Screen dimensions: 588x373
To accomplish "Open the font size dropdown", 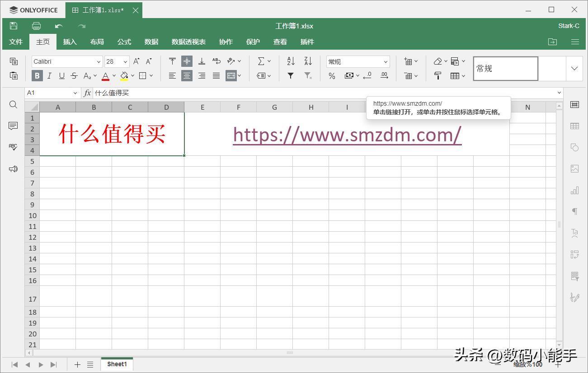I will 125,61.
